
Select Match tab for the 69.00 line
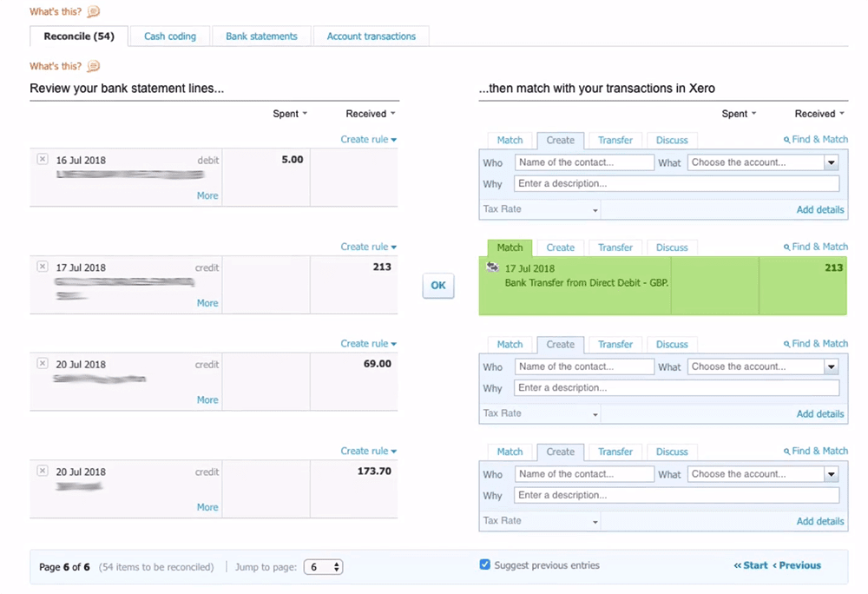point(510,345)
